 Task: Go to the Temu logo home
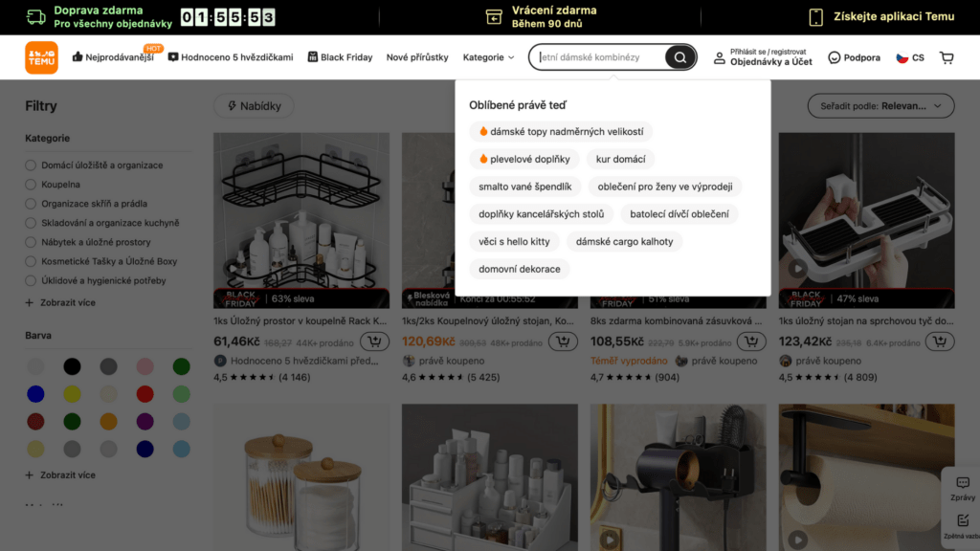[x=41, y=57]
